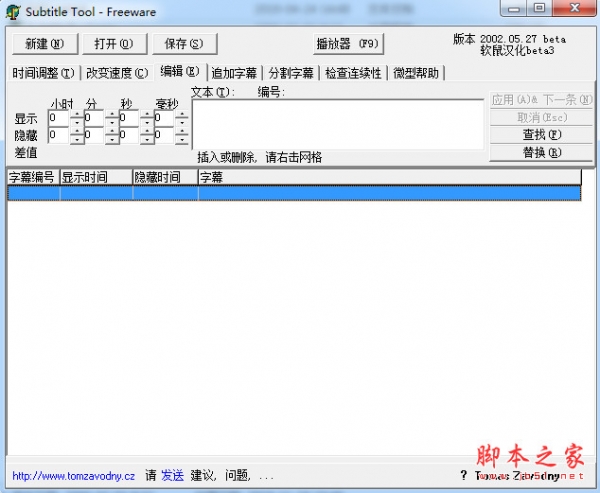Click the 显示时间 column header
This screenshot has height=493, width=600.
point(96,177)
